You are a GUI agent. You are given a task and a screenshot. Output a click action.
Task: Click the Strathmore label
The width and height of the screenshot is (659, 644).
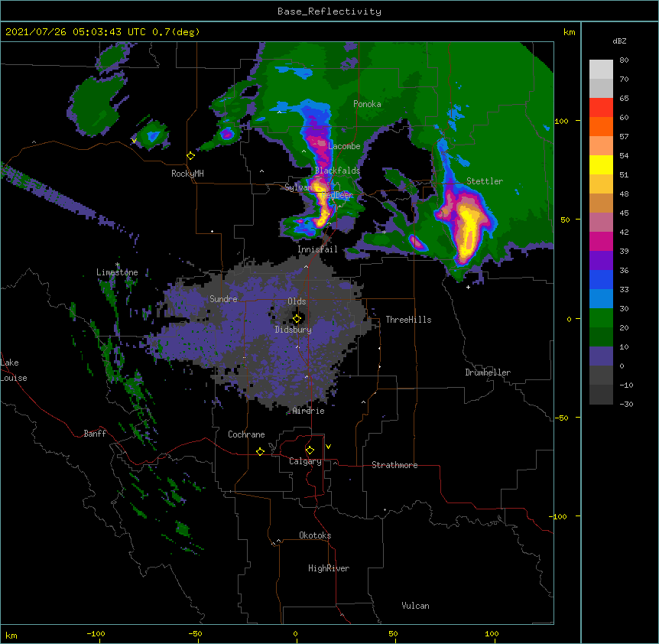(394, 465)
